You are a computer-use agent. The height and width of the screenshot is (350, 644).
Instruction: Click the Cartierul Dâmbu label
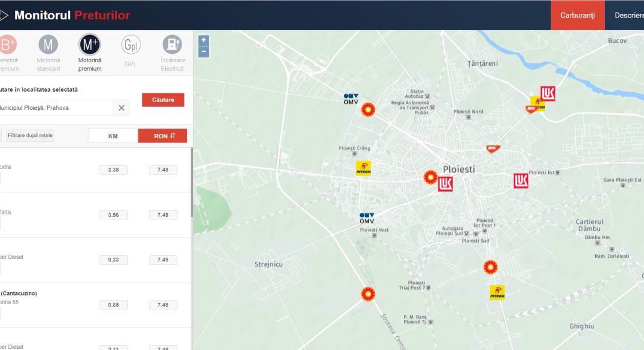(x=589, y=225)
